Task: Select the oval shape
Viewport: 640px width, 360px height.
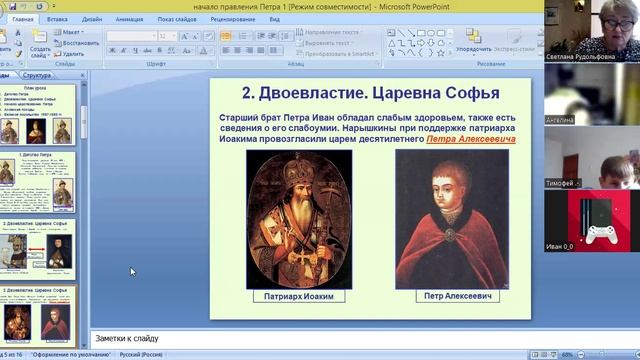Action: pos(431,33)
